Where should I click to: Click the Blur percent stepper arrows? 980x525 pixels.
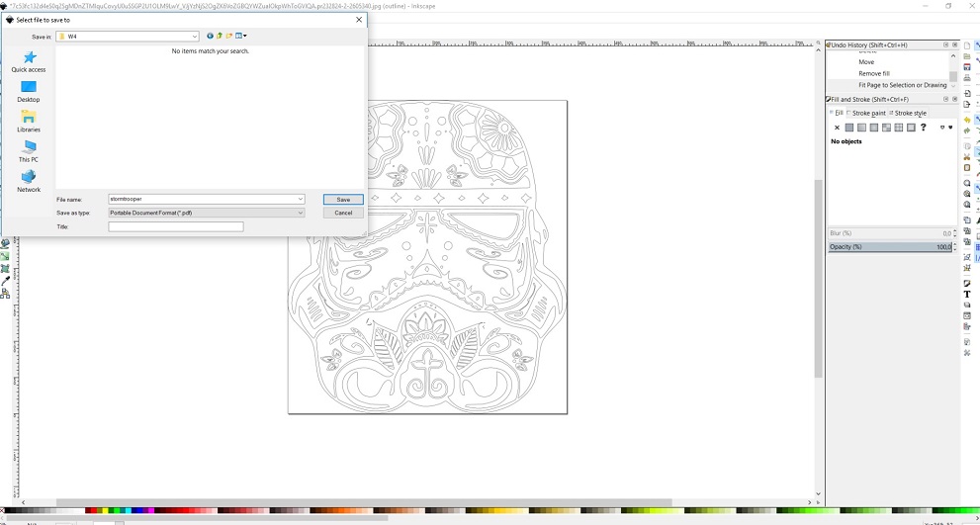954,233
